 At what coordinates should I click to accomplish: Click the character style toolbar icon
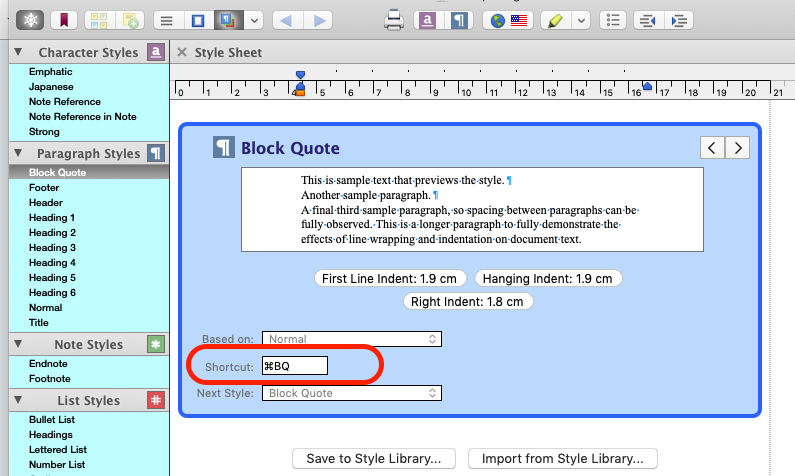point(427,20)
